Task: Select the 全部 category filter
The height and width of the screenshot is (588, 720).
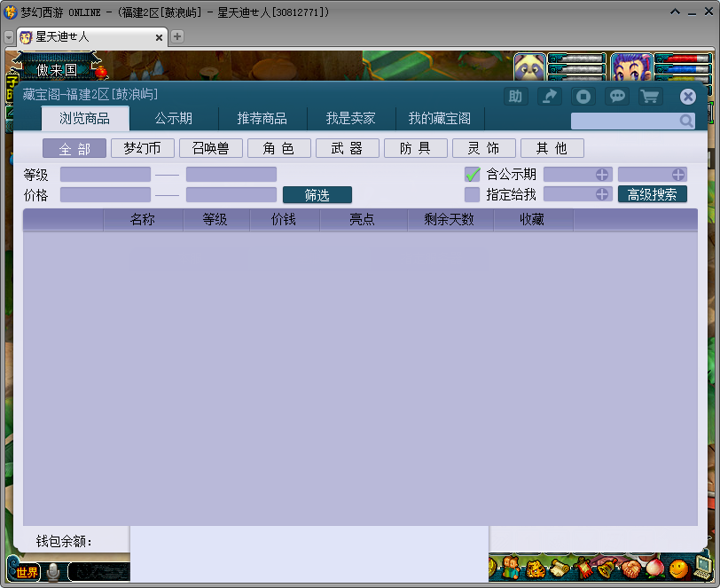Action: point(74,148)
